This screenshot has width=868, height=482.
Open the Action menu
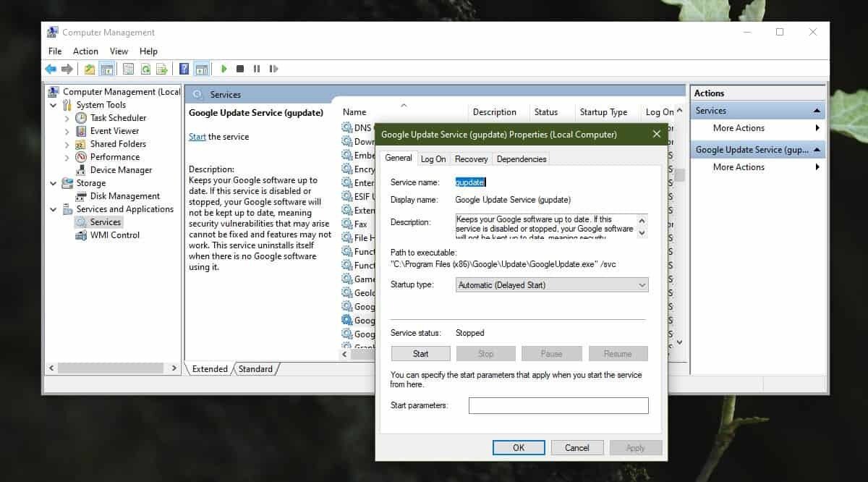(85, 51)
